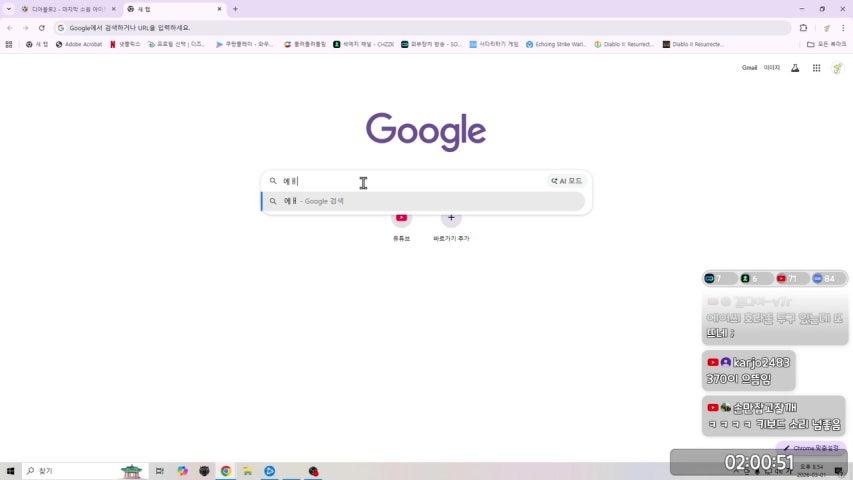Open the Gmail link
The width and height of the screenshot is (853, 480).
point(749,68)
